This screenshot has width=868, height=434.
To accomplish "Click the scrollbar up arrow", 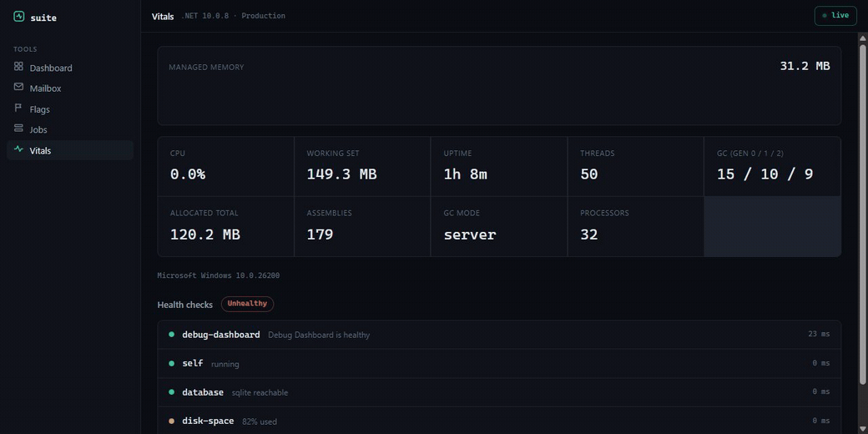I will point(862,38).
